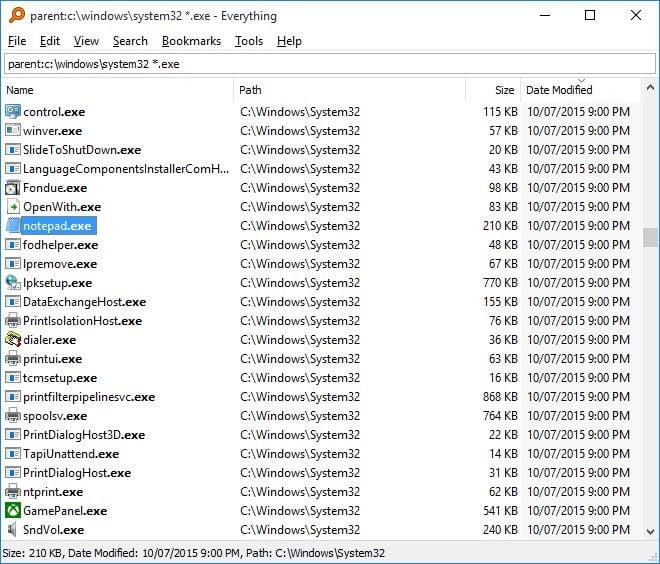Click the winver.exe file icon
Screen dimensions: 660x564
pos(13,130)
